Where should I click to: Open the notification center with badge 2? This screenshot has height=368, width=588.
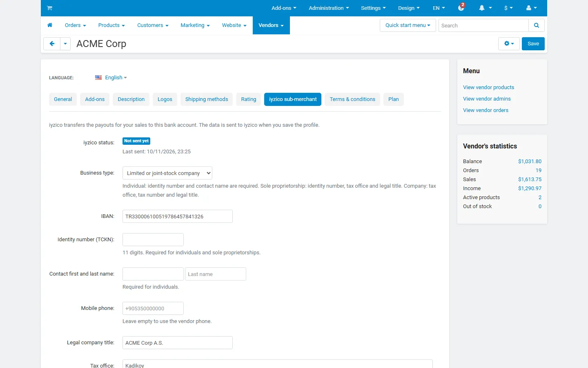[461, 7]
